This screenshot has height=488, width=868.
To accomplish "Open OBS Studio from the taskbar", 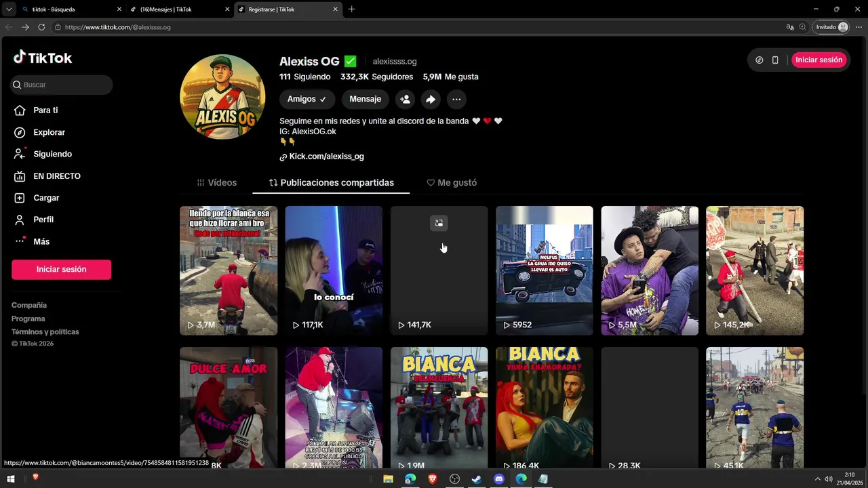I will click(x=454, y=479).
